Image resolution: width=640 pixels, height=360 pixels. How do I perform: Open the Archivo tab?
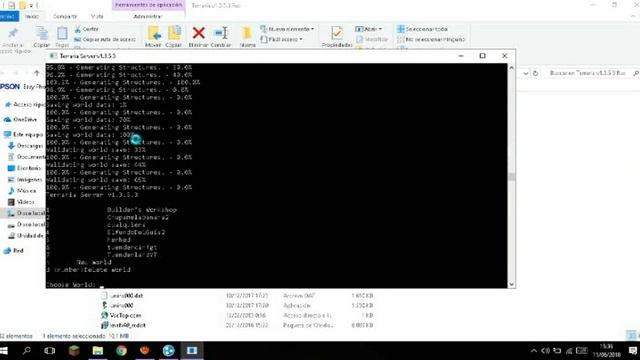(x=9, y=17)
